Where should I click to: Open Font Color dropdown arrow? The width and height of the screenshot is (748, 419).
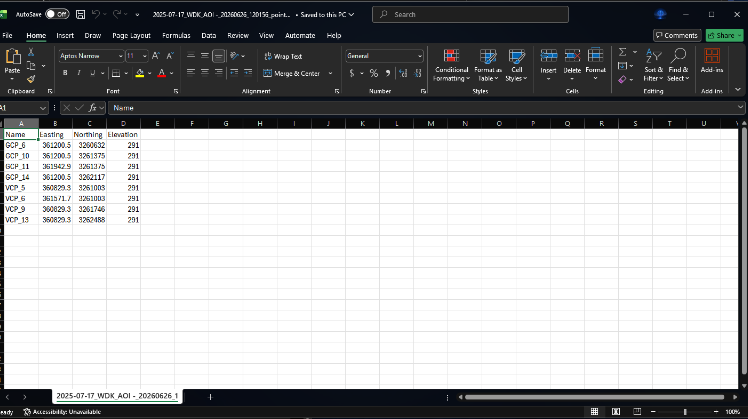click(171, 73)
